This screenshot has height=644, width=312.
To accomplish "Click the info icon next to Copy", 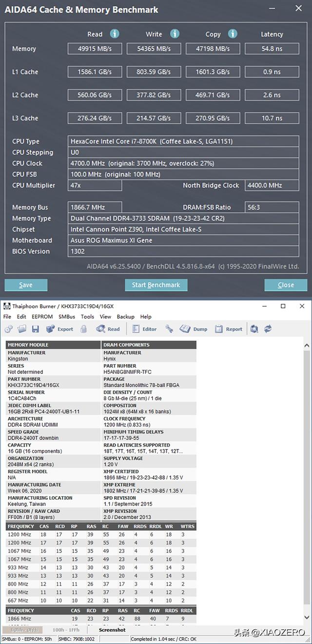I will (233, 34).
